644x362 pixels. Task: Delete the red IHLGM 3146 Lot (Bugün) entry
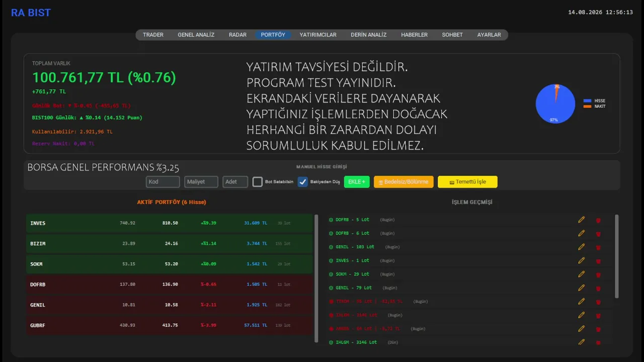click(598, 315)
